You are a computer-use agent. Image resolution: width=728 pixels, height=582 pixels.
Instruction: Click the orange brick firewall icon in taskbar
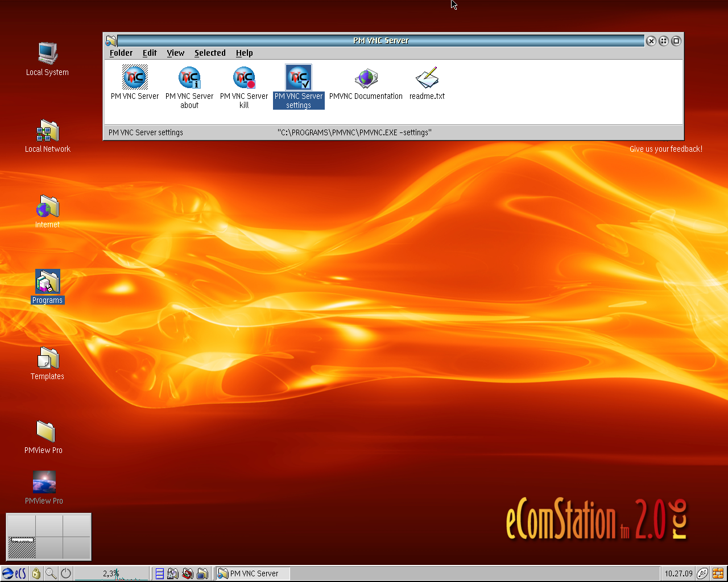point(718,573)
